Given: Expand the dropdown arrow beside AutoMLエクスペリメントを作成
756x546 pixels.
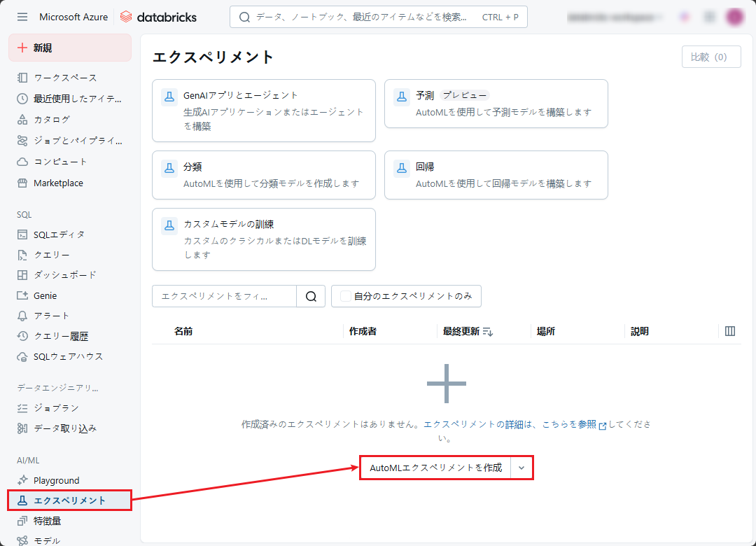Looking at the screenshot, I should click(x=521, y=468).
